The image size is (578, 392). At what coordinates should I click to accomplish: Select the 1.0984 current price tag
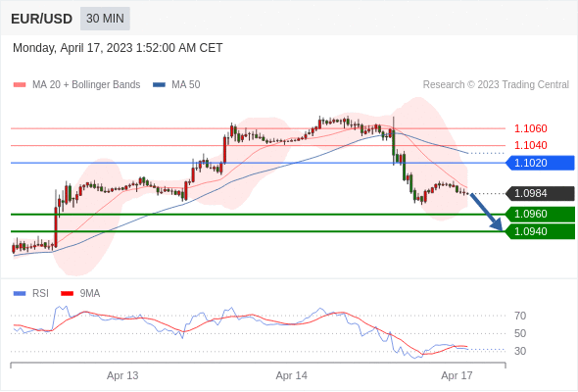(540, 194)
